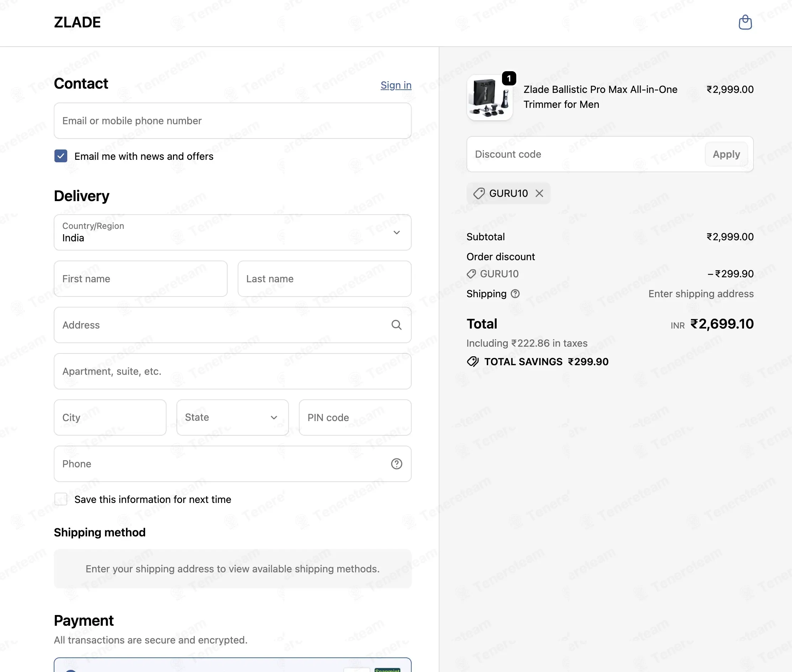Click the TOTAL SAVINGS ₹299.90 text
792x672 pixels.
[x=547, y=362]
